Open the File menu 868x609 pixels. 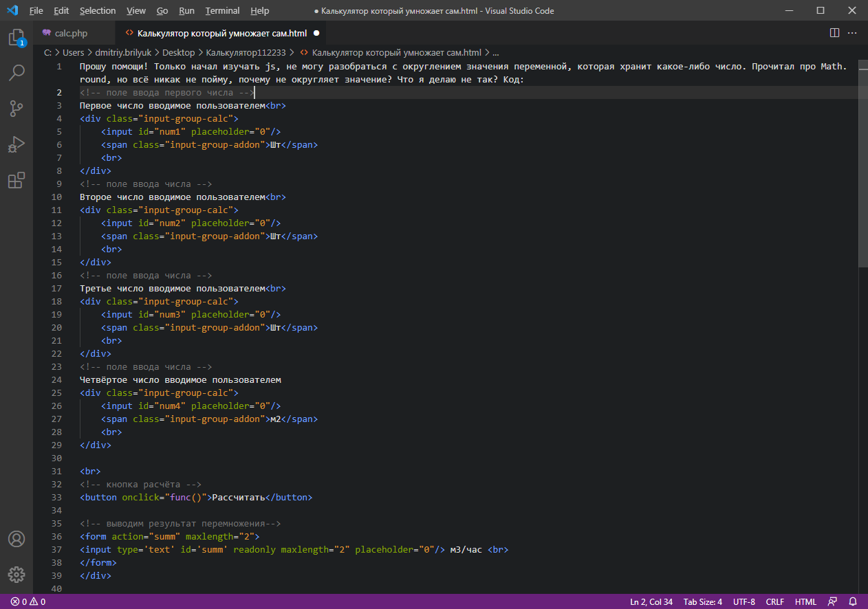tap(36, 11)
